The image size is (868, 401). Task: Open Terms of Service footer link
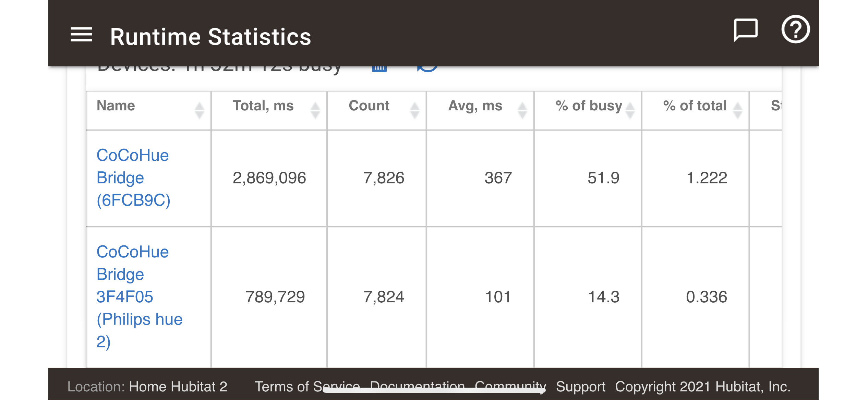(x=307, y=387)
